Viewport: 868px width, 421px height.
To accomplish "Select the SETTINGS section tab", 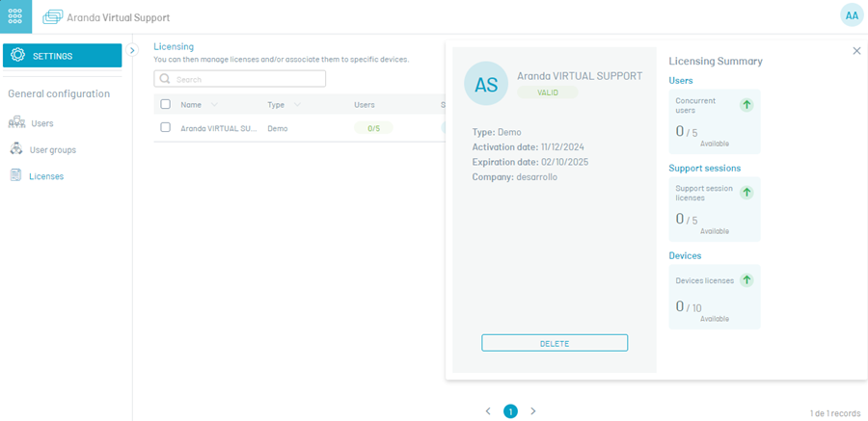I will [x=62, y=55].
